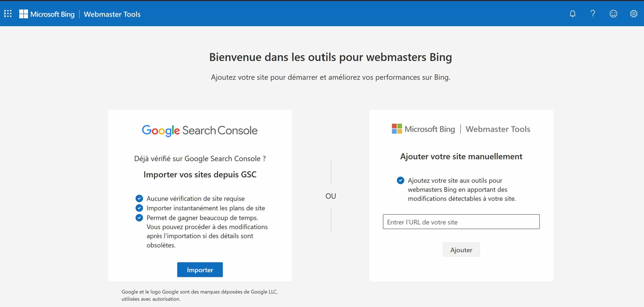
Task: Click the Ajouter button
Action: tap(461, 250)
